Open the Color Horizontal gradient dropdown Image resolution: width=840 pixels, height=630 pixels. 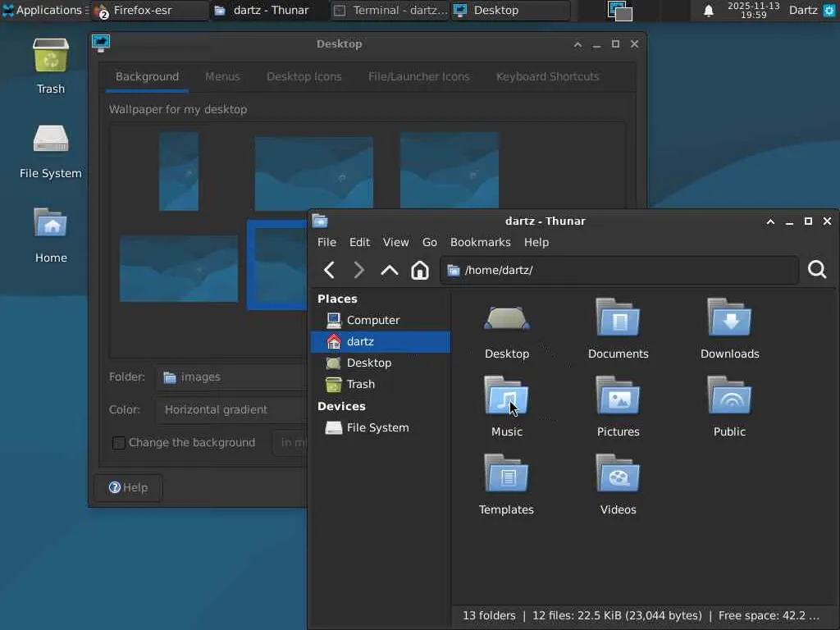(x=230, y=409)
